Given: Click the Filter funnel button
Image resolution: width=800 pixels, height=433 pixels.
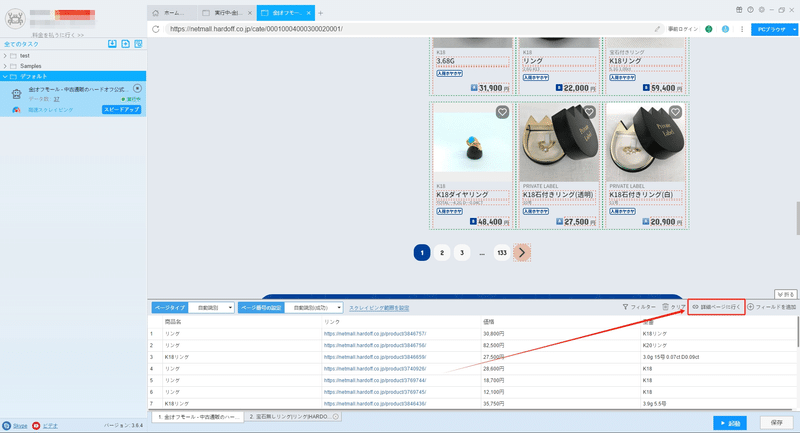Looking at the screenshot, I should [639, 307].
